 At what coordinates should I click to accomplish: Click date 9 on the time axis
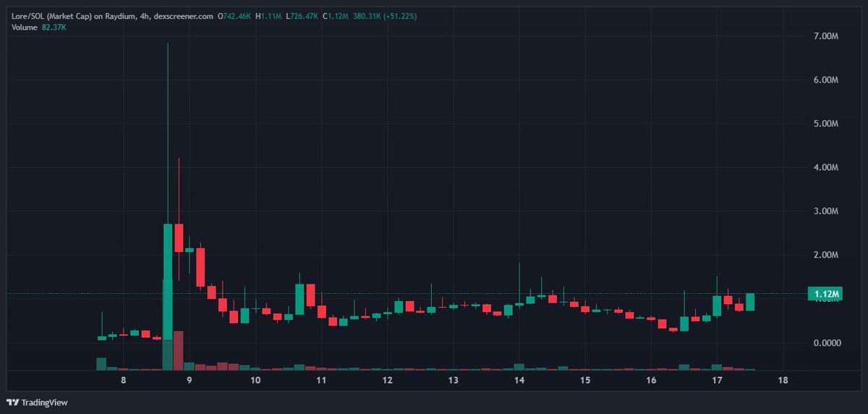point(189,380)
